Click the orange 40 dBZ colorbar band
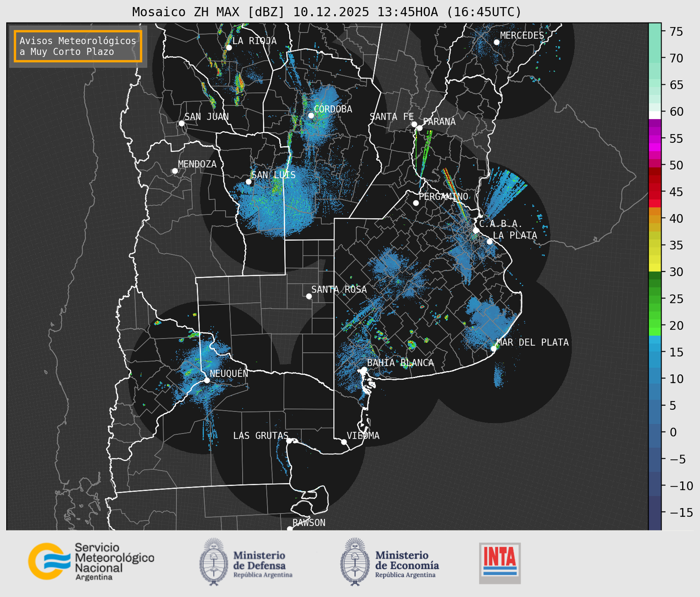 click(x=655, y=219)
